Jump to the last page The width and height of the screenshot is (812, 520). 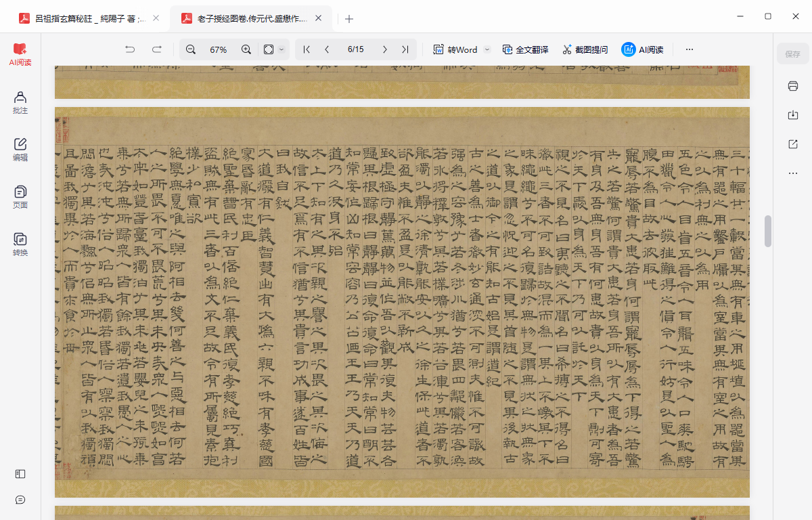[x=405, y=49]
